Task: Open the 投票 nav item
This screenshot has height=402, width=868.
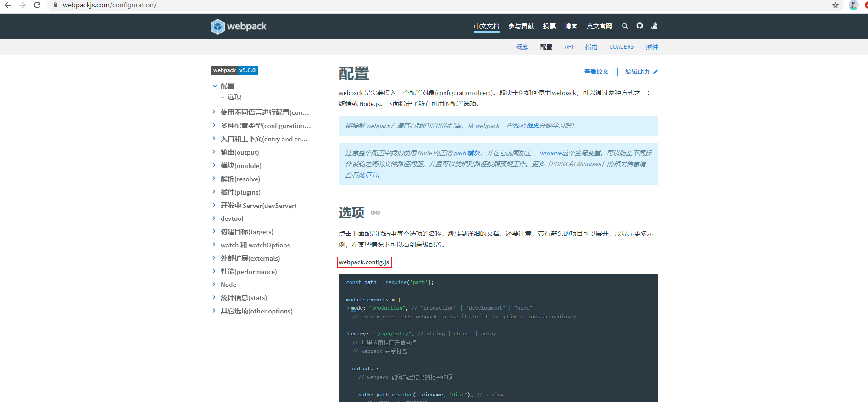Action: (549, 26)
